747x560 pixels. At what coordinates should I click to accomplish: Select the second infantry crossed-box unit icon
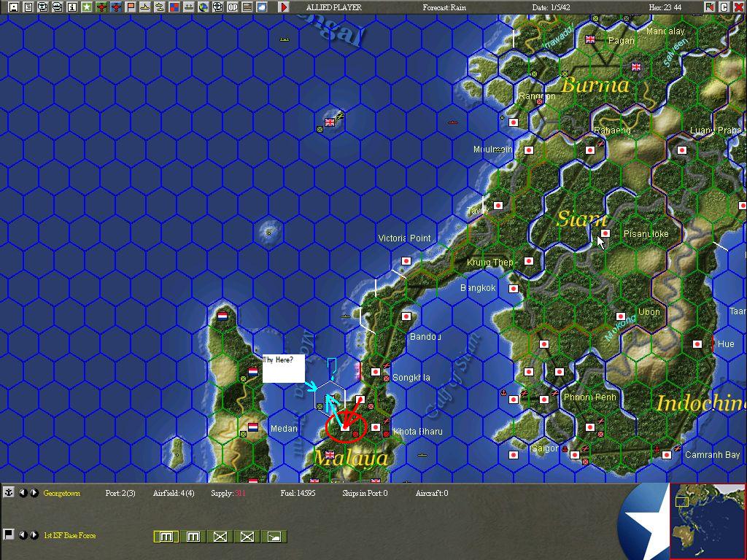click(x=247, y=537)
